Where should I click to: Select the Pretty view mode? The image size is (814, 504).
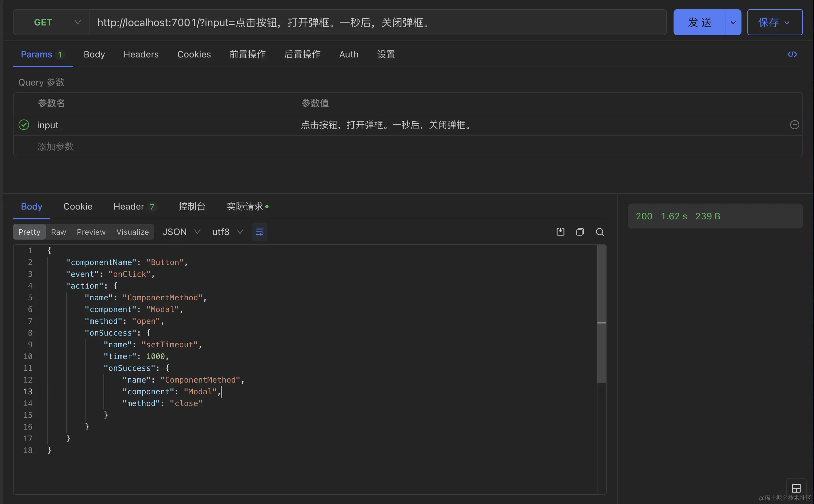pos(29,232)
